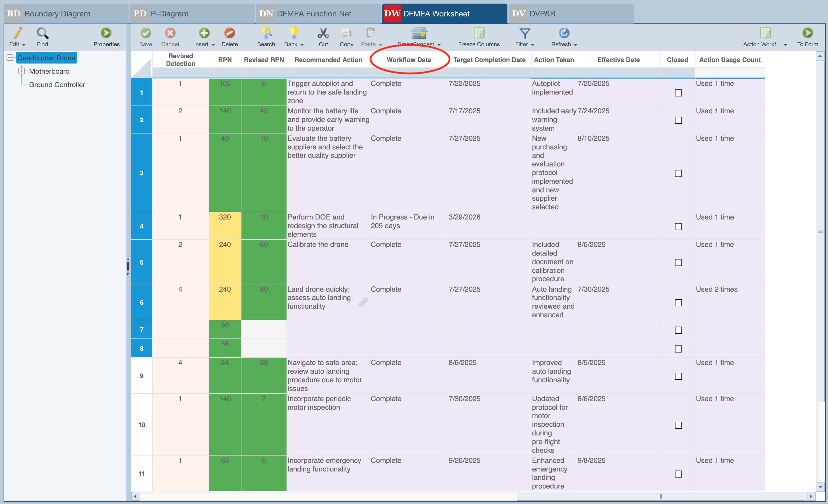Open the Filter dropdown menu
Viewport: 828px width, 504px height.
532,45
